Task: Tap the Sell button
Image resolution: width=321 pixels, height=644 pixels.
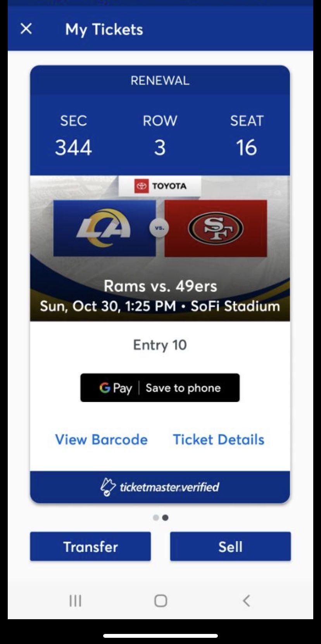Action: click(x=230, y=546)
